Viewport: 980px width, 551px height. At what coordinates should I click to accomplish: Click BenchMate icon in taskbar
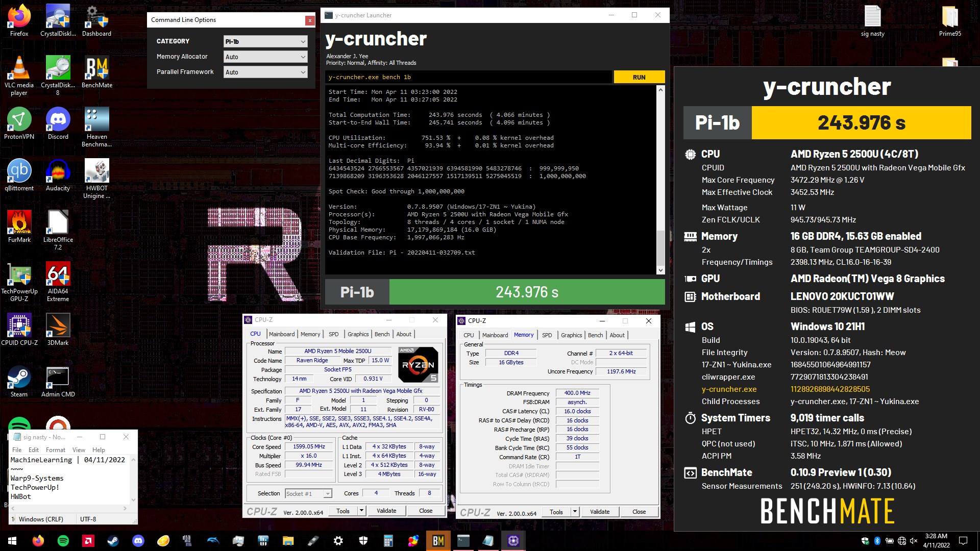point(438,541)
